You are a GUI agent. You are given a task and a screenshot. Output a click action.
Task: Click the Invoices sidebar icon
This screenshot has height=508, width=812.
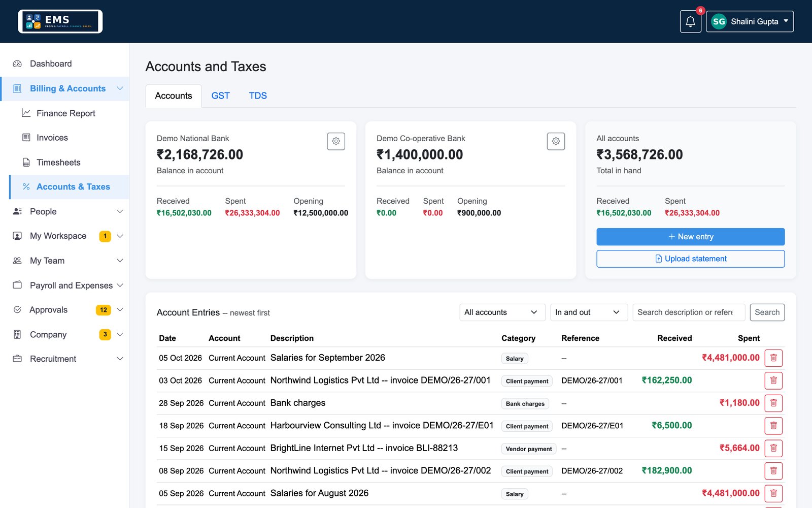pos(26,138)
